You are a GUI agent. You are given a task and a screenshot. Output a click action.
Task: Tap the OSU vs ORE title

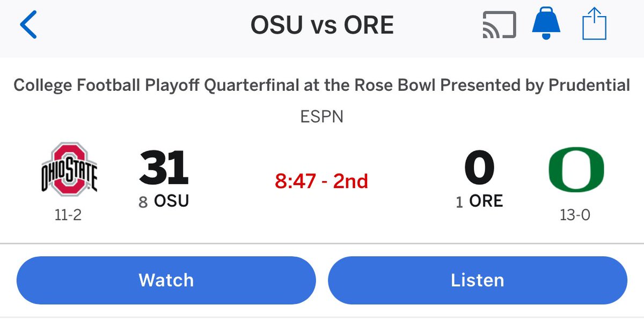tap(322, 25)
